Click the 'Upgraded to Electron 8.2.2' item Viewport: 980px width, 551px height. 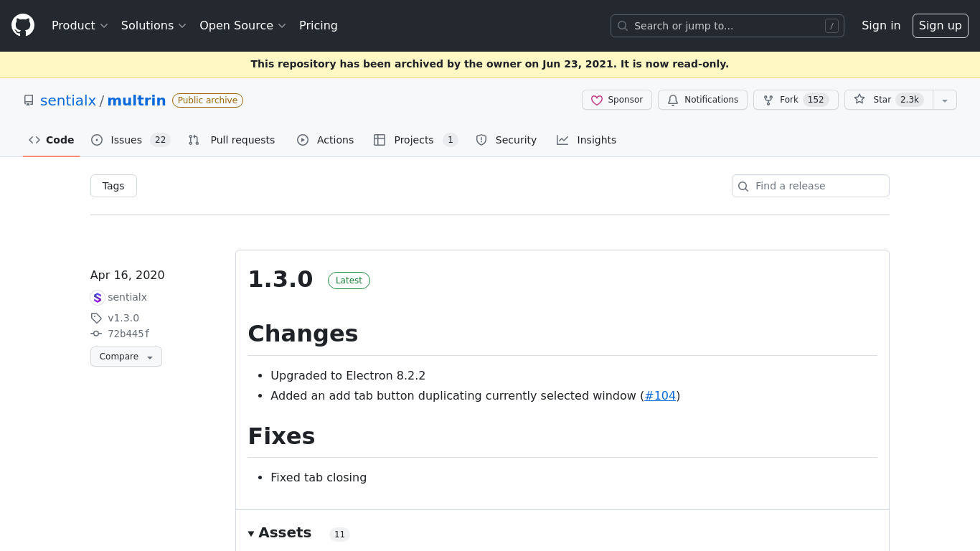click(x=348, y=375)
